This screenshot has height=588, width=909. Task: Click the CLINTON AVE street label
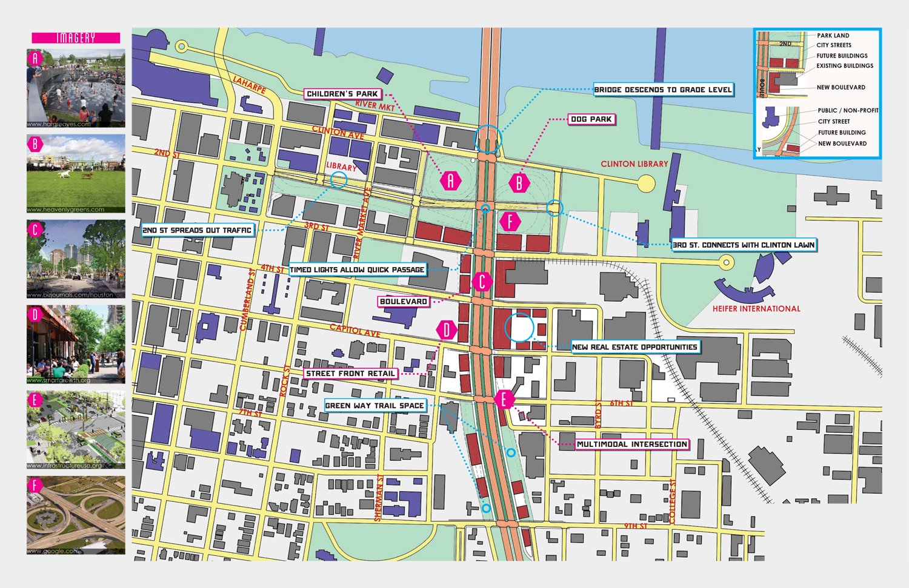[338, 132]
